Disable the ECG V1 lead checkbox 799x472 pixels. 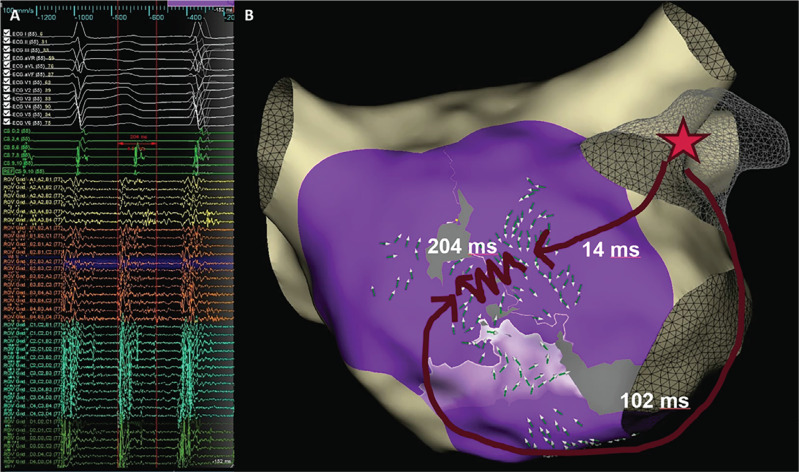[7, 82]
